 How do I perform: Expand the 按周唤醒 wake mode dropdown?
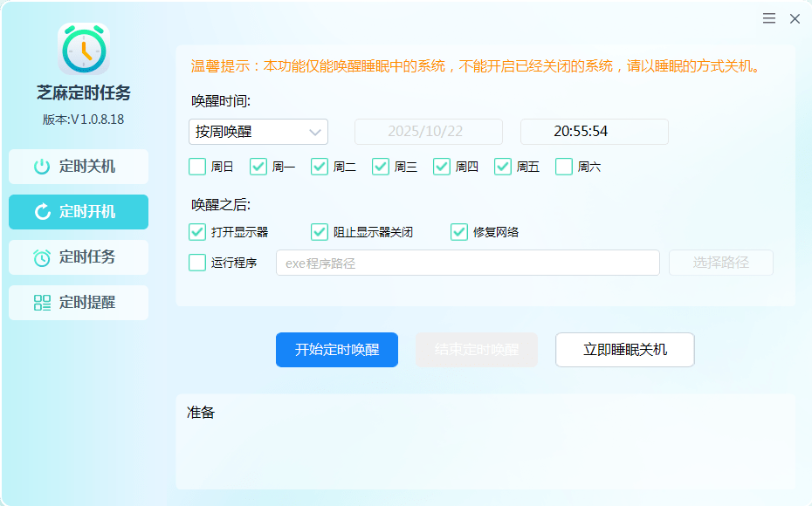258,132
